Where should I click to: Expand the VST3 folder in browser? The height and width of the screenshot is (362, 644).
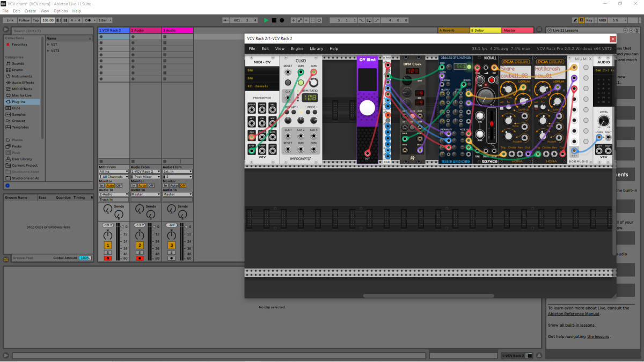tap(48, 51)
